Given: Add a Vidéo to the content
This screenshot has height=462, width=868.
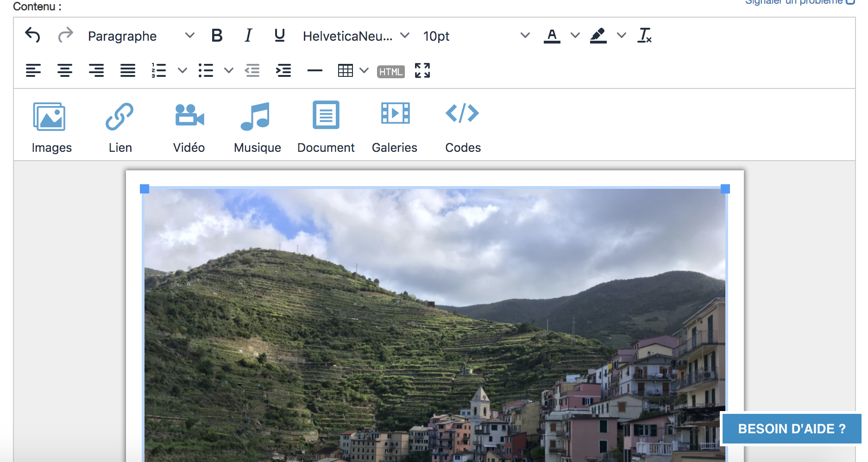Looking at the screenshot, I should pos(189,127).
